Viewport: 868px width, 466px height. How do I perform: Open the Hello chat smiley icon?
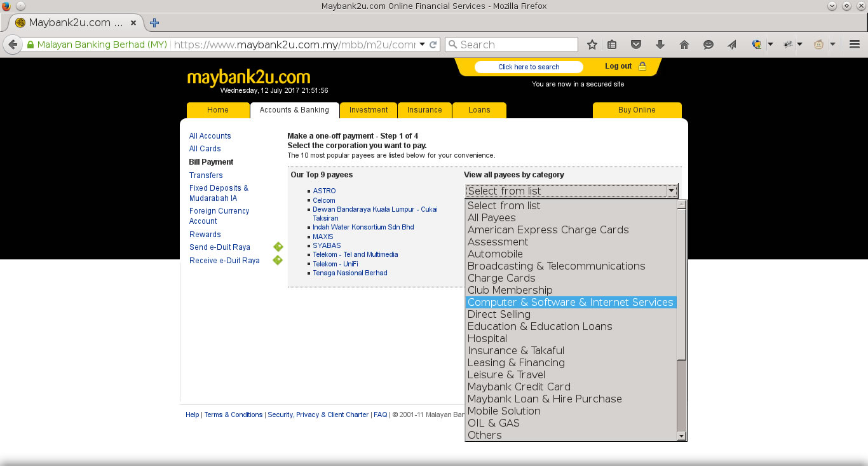tap(709, 45)
